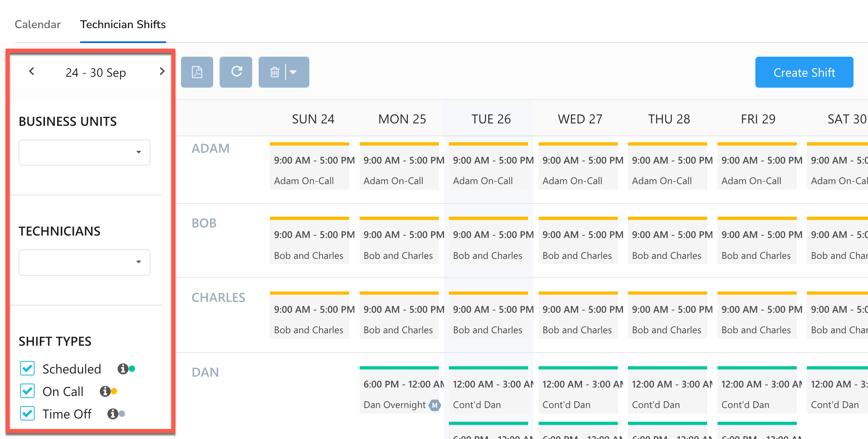The width and height of the screenshot is (868, 439).
Task: Export the schedule to PDF
Action: [197, 72]
